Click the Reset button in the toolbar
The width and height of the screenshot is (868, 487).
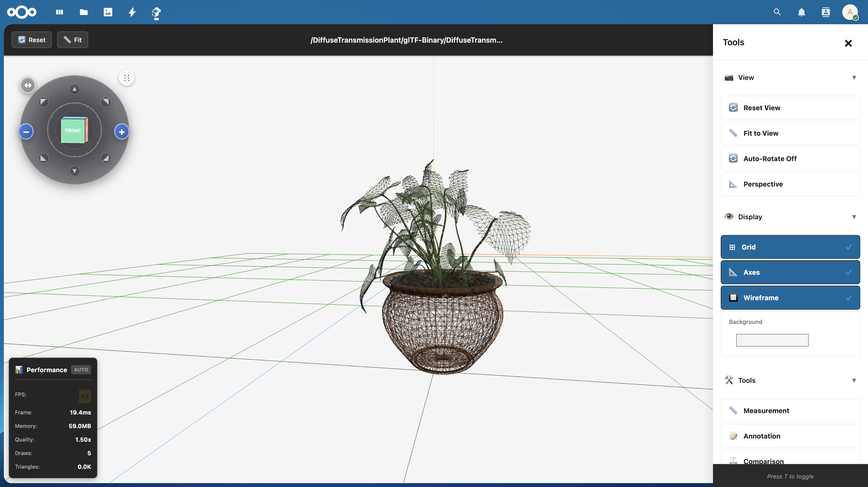[32, 40]
